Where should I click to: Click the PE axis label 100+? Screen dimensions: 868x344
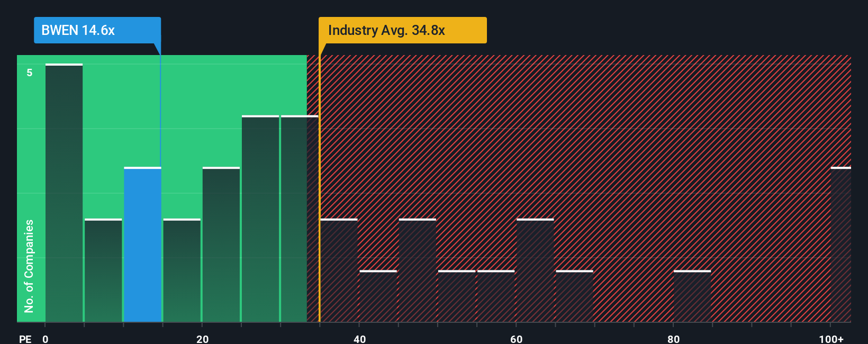pyautogui.click(x=831, y=339)
